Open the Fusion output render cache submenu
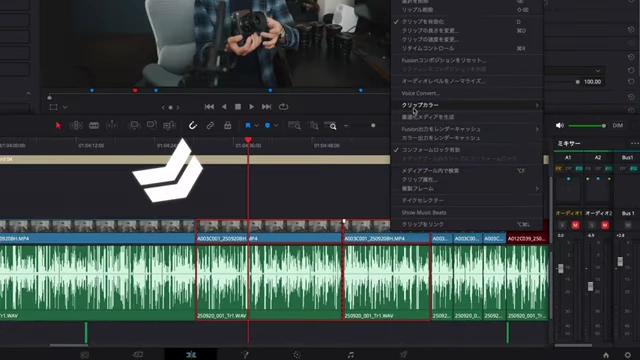This screenshot has height=360, width=640. (x=467, y=129)
